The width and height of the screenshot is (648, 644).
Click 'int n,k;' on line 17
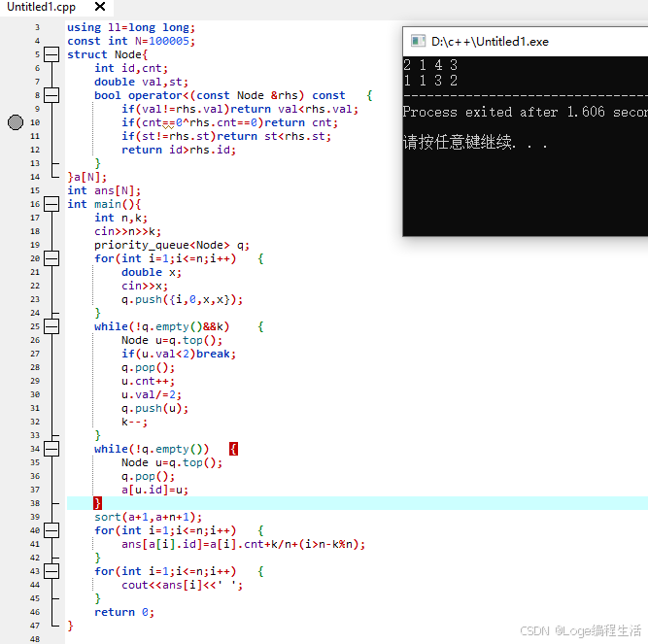(120, 218)
